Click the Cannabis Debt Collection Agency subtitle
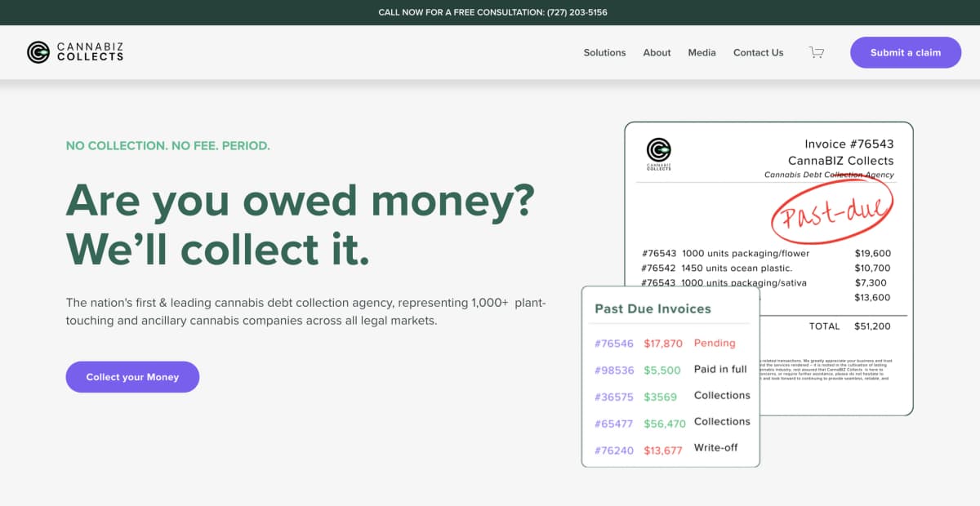The height and width of the screenshot is (506, 980). pyautogui.click(x=829, y=175)
